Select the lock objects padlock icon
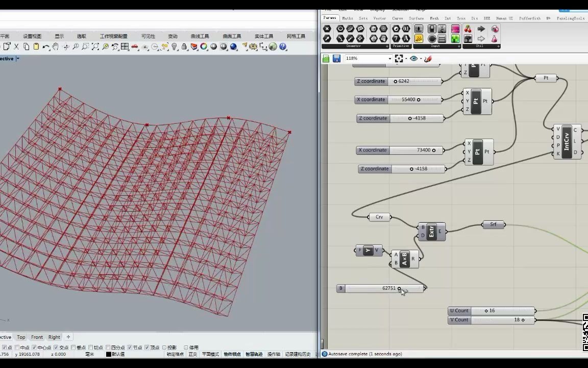588x368 pixels. pos(185,47)
